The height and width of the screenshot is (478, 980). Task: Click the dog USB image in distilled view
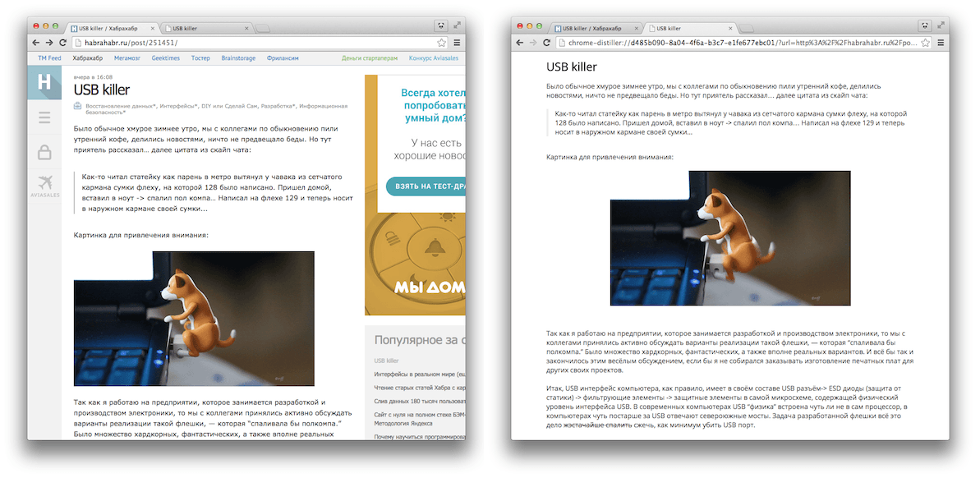[730, 238]
